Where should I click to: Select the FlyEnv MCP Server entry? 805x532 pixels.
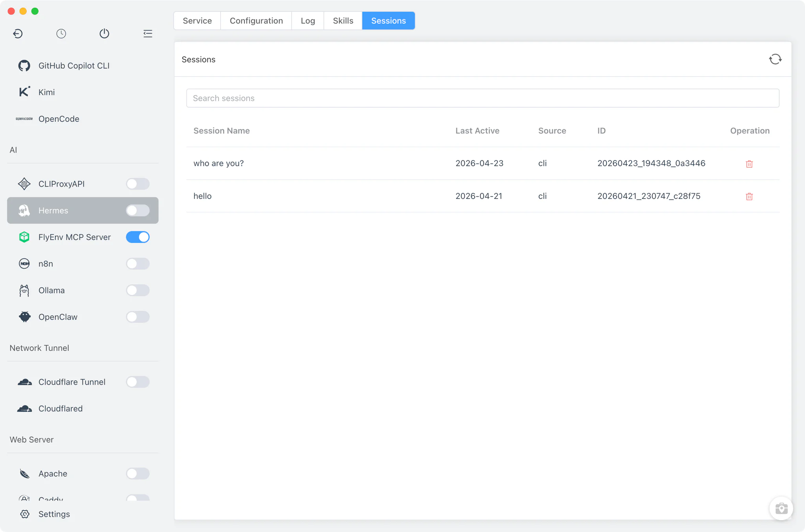(x=83, y=237)
